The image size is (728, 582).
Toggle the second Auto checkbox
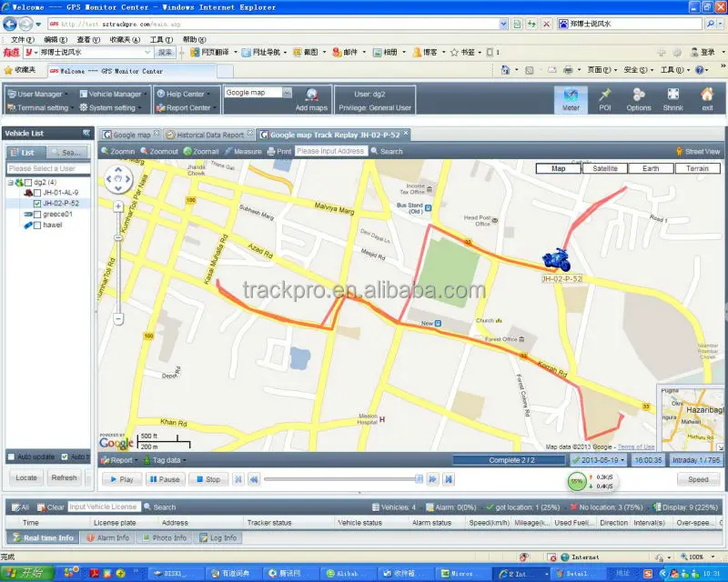pos(65,457)
